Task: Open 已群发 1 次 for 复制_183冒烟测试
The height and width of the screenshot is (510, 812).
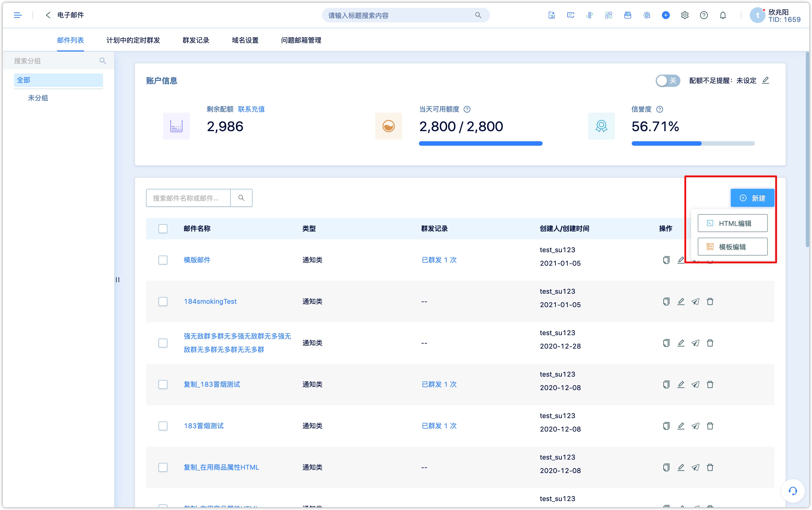Action: point(439,384)
